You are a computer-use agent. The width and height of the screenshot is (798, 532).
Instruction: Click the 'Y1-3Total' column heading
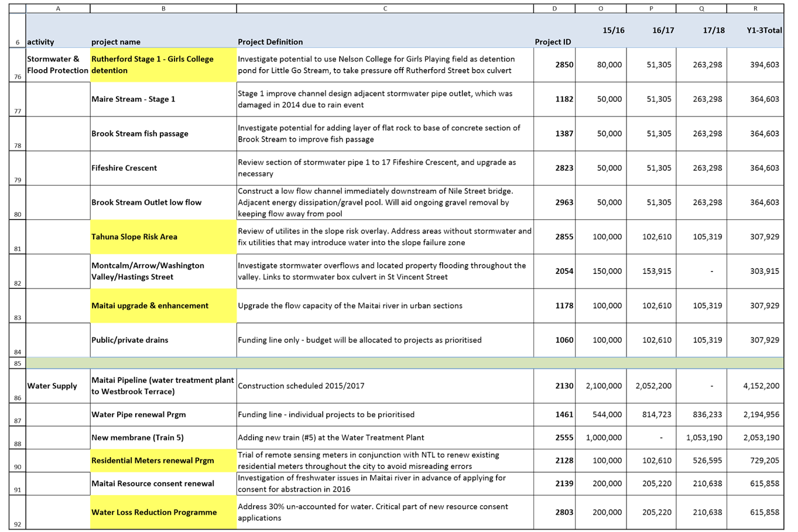755,30
